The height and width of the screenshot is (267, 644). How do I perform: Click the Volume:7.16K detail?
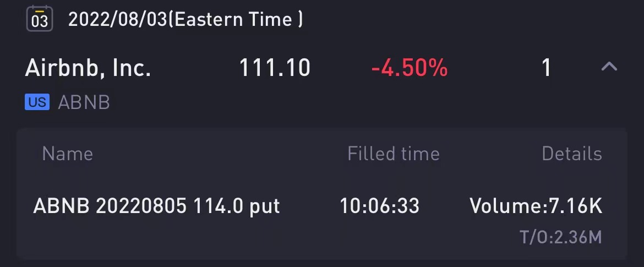(x=536, y=206)
